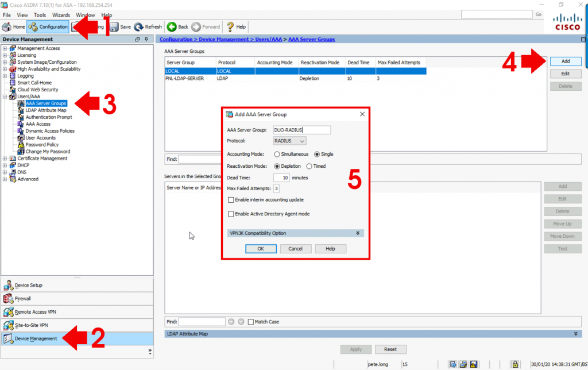
Task: Enable interim accounting update checkbox
Action: pyautogui.click(x=231, y=200)
